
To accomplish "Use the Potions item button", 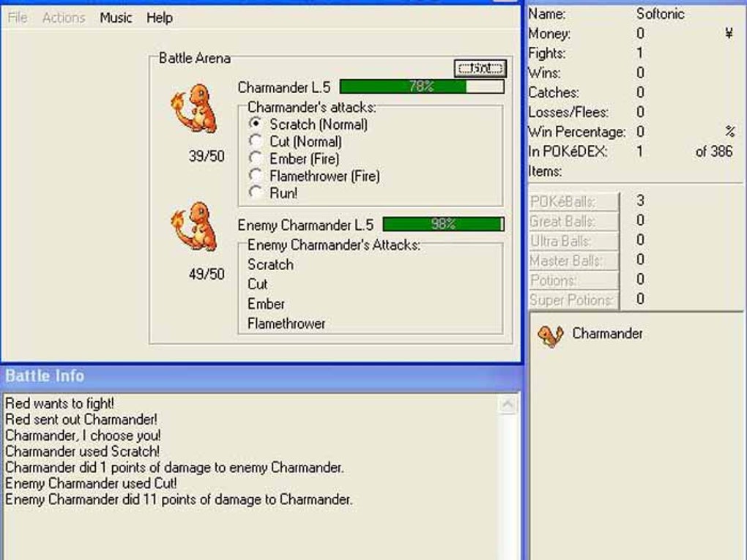I will [574, 280].
